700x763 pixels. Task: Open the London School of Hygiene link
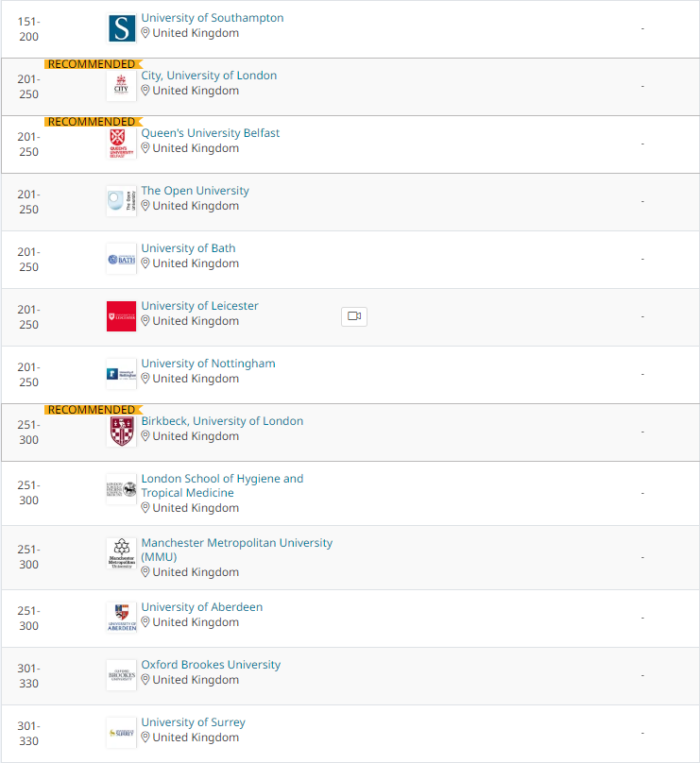[222, 485]
